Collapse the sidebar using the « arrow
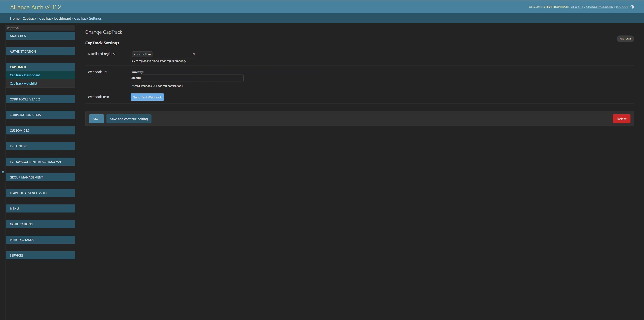Screen dimensions: 644x320 click(x=3, y=172)
